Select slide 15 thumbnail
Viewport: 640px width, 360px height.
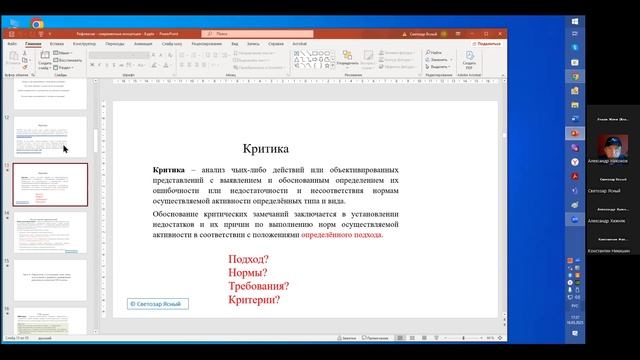click(x=50, y=280)
